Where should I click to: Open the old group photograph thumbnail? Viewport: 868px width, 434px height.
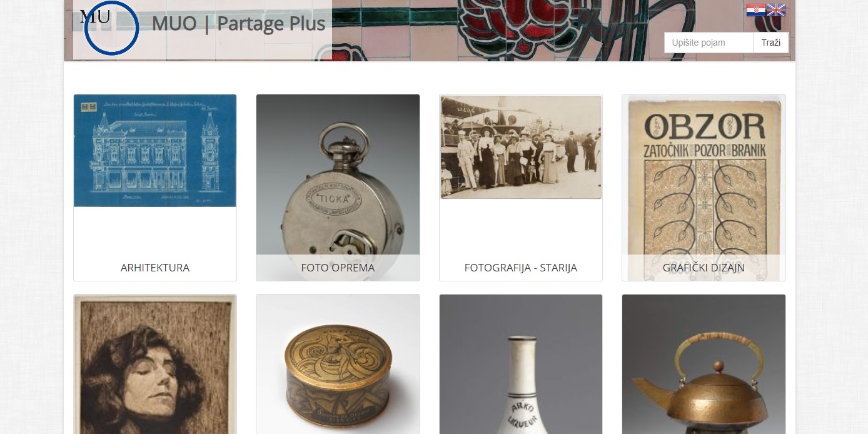click(x=521, y=147)
